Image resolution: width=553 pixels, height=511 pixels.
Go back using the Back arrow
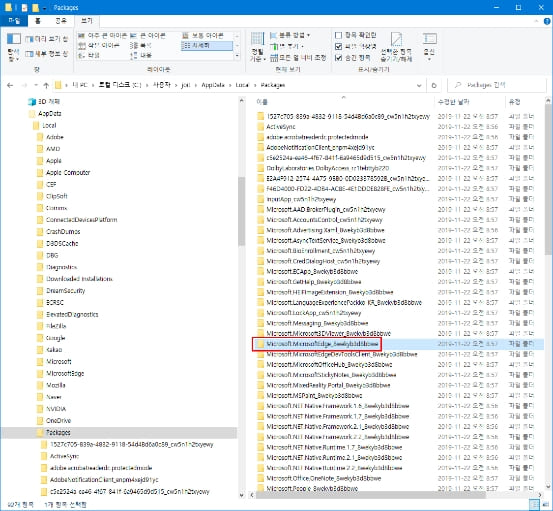10,85
